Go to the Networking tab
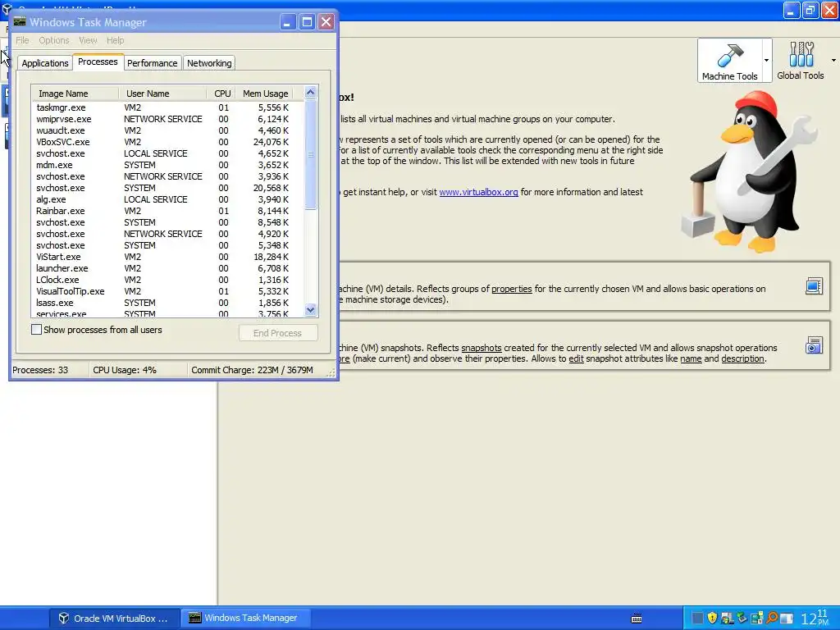 [x=209, y=63]
